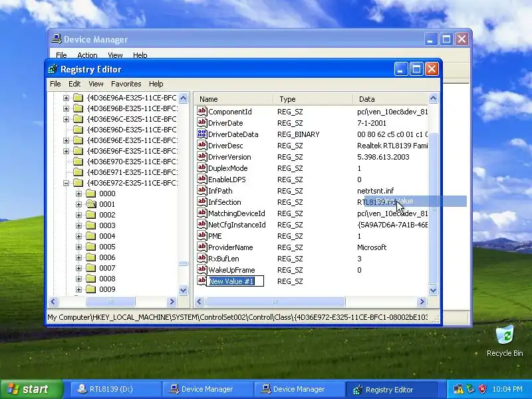Open the Action menu in Device Manager
This screenshot has width=532, height=399.
[87, 55]
